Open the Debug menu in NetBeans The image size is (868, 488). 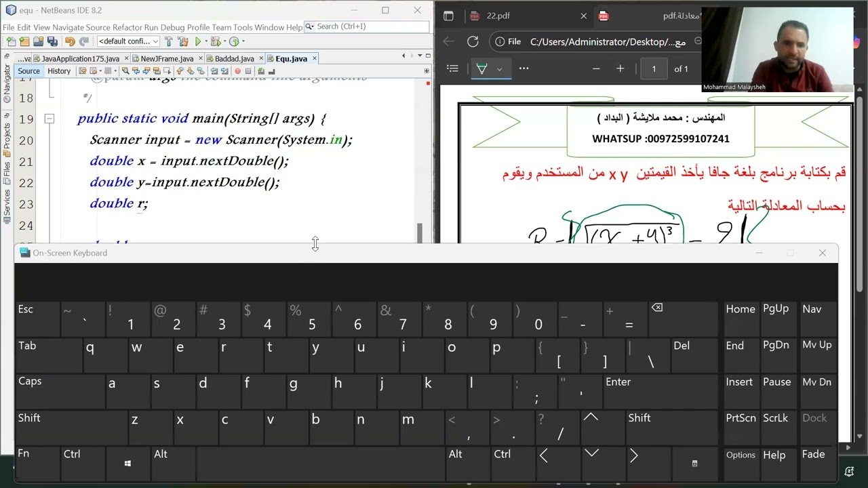point(172,27)
